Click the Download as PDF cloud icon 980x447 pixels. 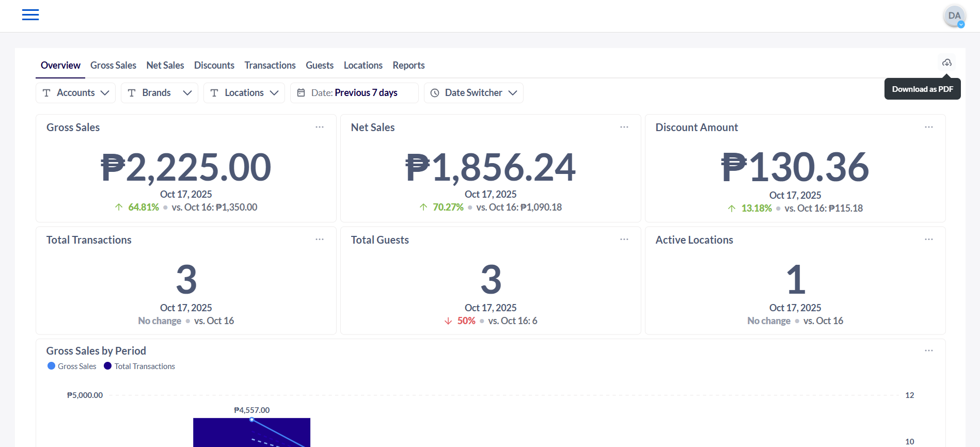click(946, 62)
